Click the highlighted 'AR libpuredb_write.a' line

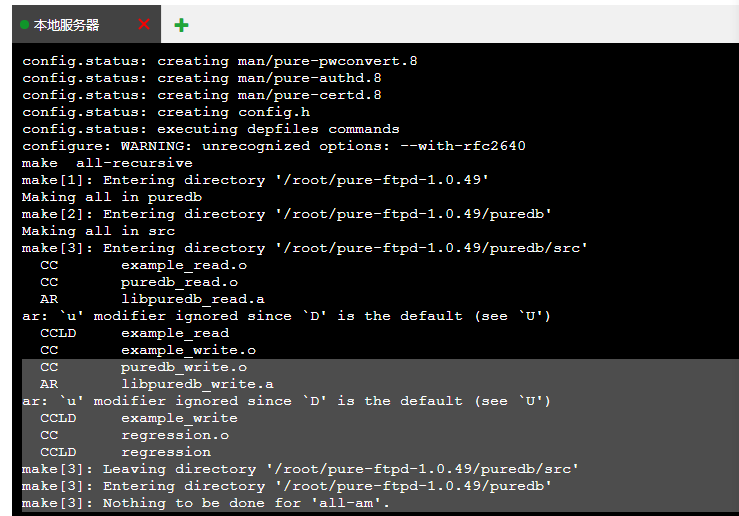pos(156,384)
